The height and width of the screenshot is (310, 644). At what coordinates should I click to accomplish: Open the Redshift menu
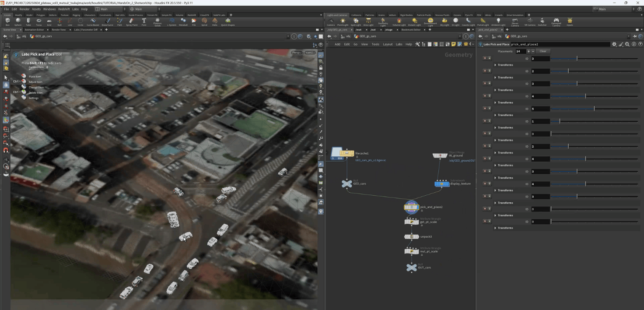(x=64, y=9)
